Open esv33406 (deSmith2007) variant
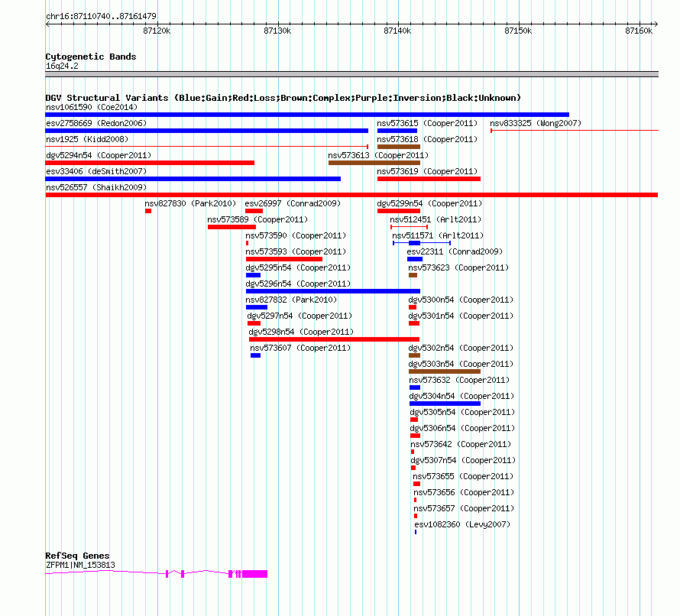 pos(96,171)
